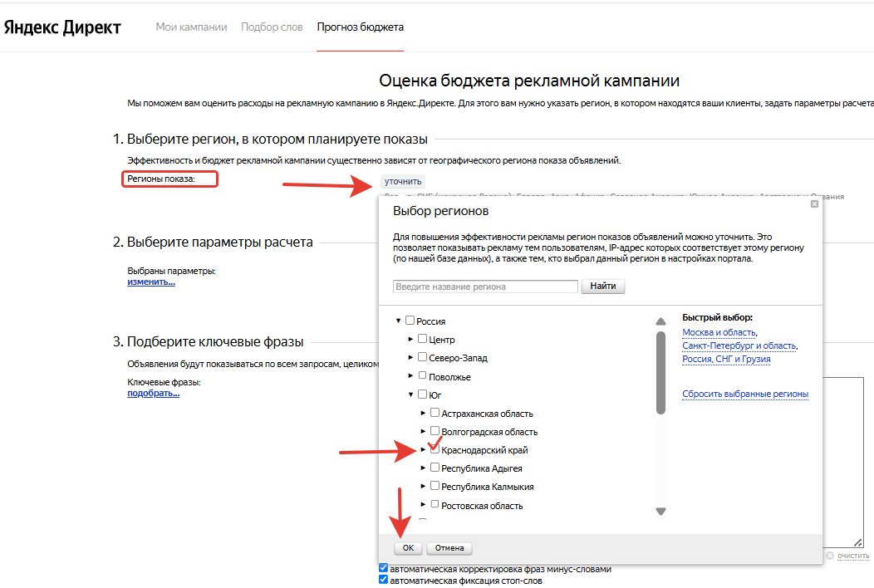Click the Найти search button
This screenshot has height=588, width=874.
(x=603, y=286)
